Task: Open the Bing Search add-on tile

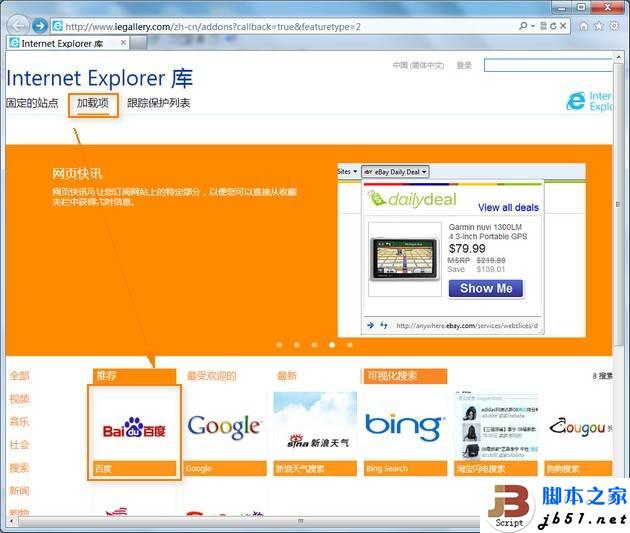Action: coord(405,434)
